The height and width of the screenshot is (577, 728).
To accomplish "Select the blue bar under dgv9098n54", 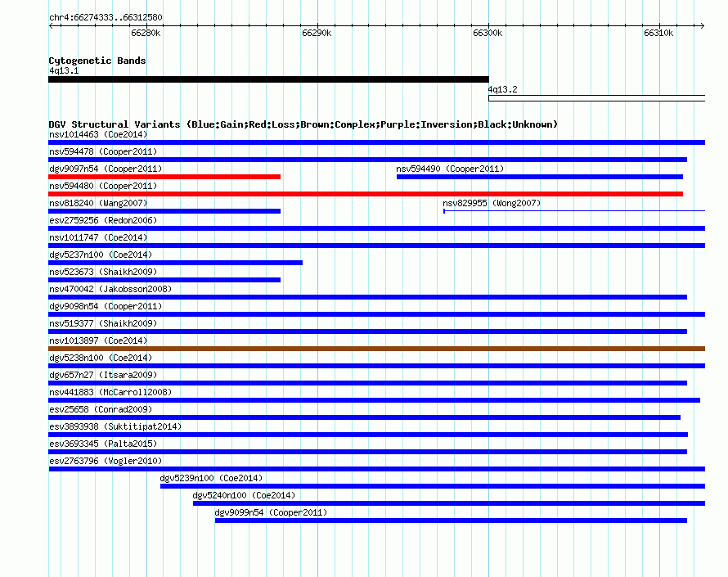I will [x=376, y=314].
